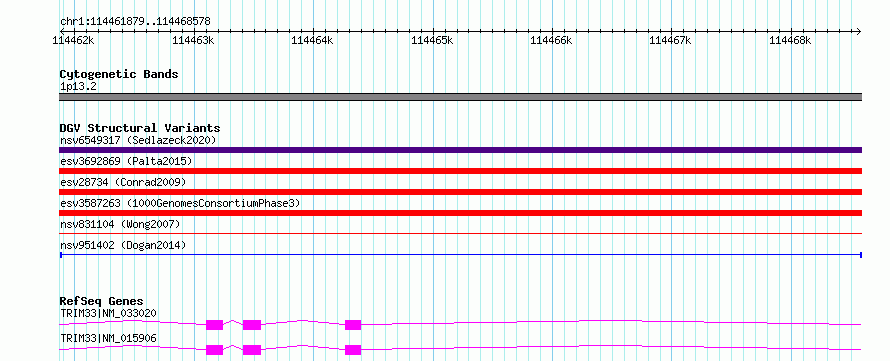Viewport: 890px width, 361px height.
Task: Click the red esv3692869 variant bar
Action: [x=460, y=171]
